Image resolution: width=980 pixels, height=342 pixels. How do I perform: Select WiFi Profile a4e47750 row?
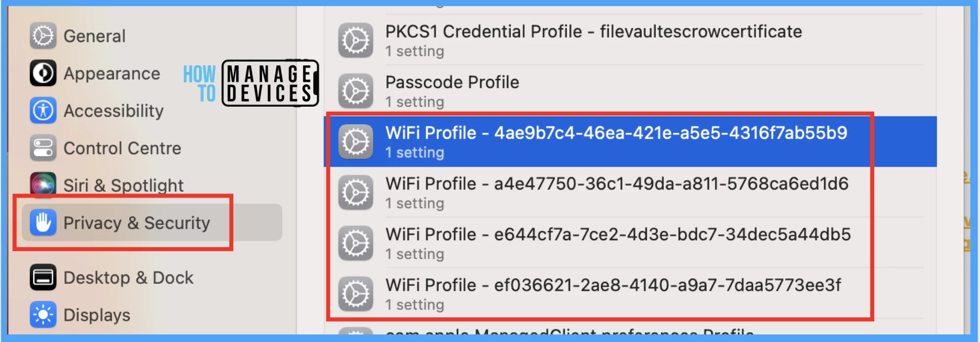(x=631, y=192)
